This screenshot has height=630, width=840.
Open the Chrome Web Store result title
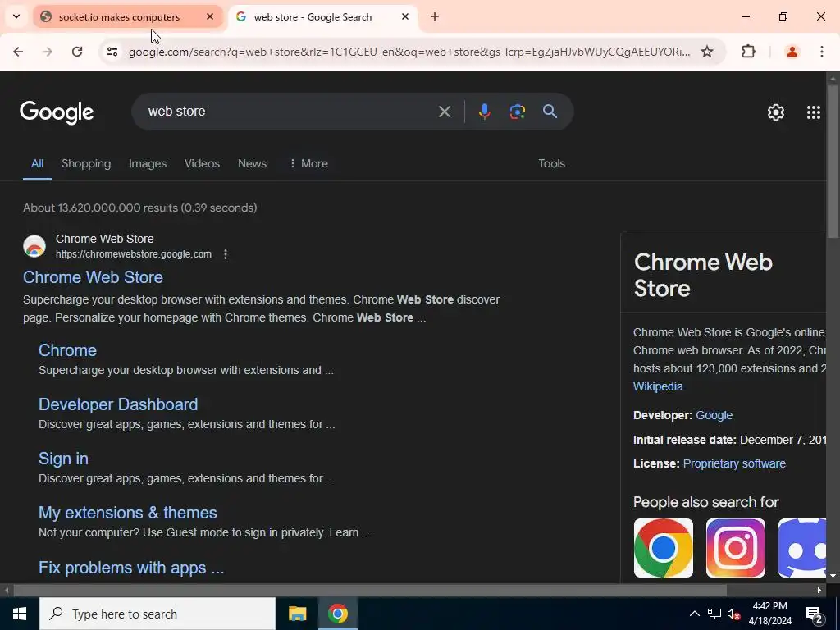(94, 277)
